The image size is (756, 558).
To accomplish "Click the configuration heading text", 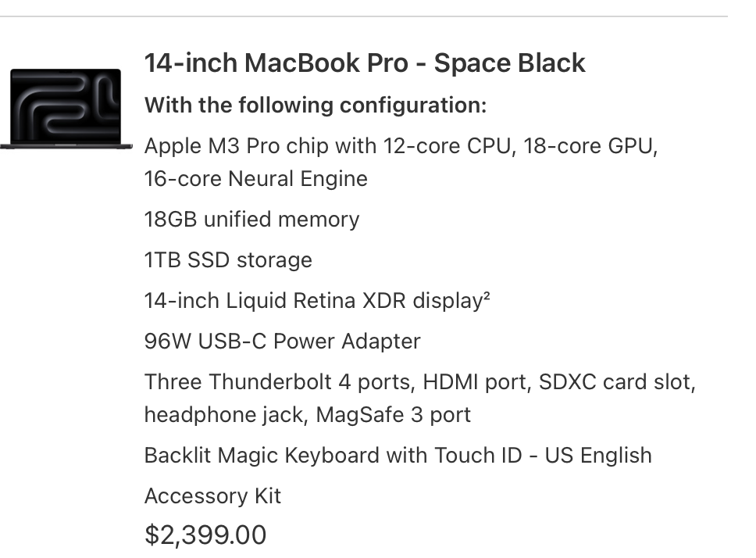I will (x=316, y=106).
